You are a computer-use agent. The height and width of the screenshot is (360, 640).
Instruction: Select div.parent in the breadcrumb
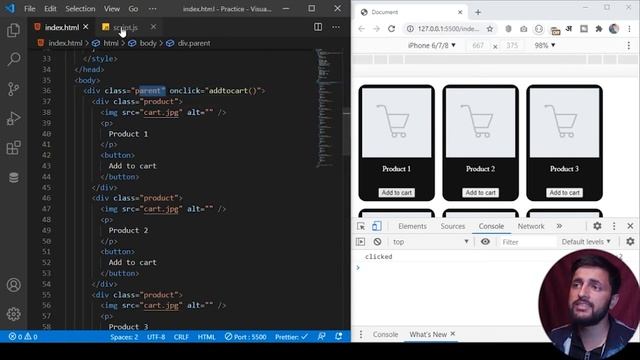tap(193, 43)
